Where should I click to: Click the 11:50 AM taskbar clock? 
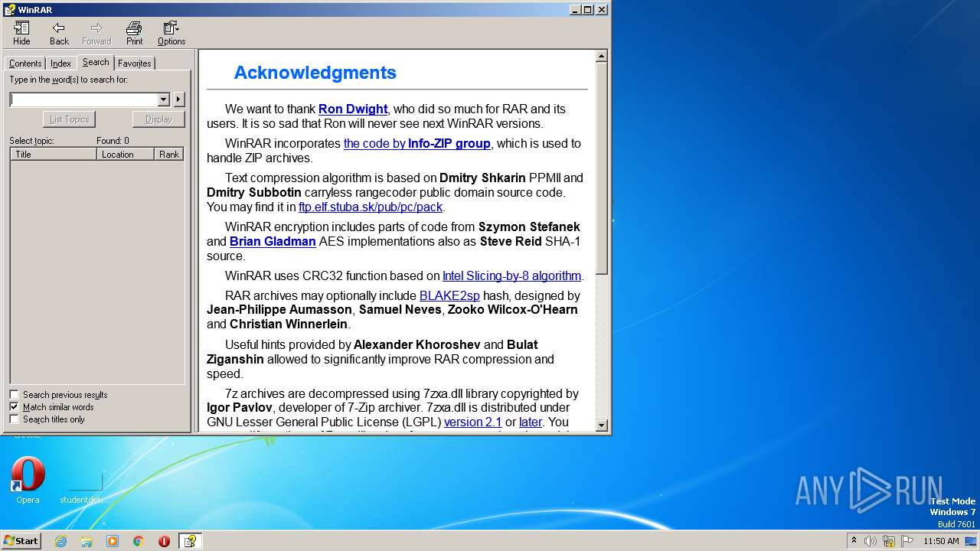click(941, 541)
